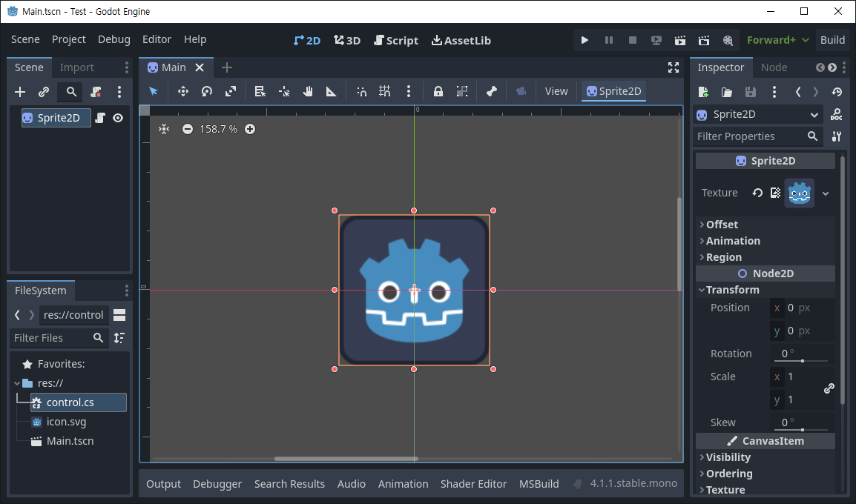Adjust the Skew slider
The height and width of the screenshot is (504, 856).
click(x=801, y=429)
